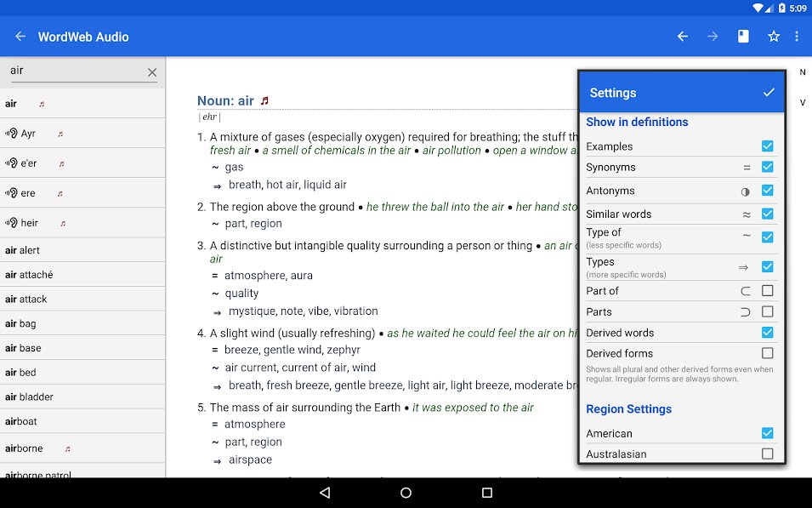
Task: Open the linked words breeze, gentle wind, zephyr
Action: [x=292, y=350]
